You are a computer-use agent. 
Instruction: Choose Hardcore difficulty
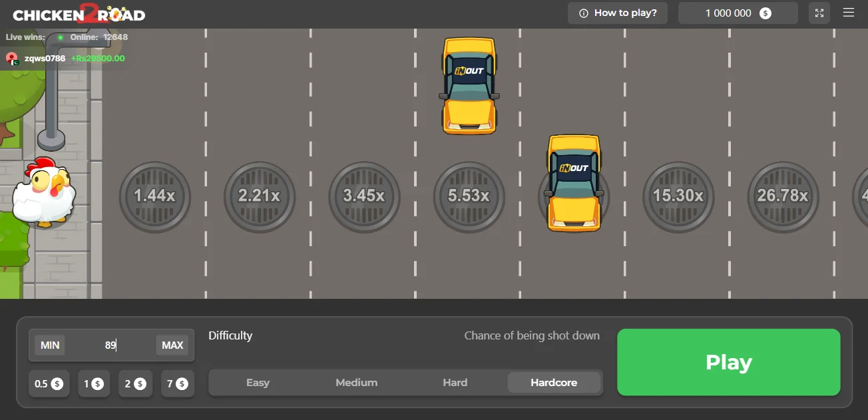(554, 383)
